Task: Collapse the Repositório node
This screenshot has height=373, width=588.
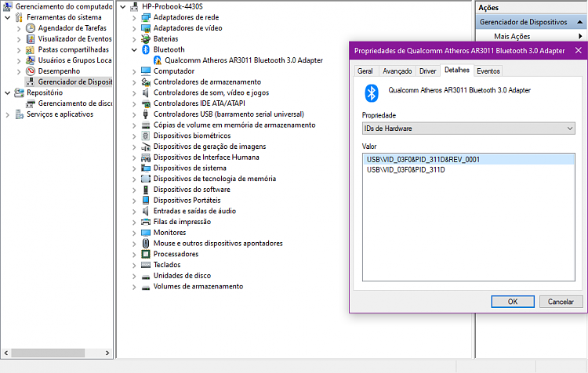Action: pyautogui.click(x=7, y=92)
